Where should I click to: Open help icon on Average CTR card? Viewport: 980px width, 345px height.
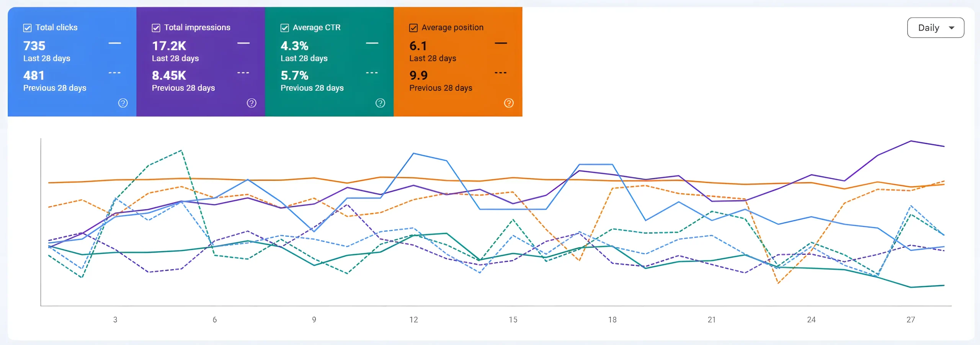(380, 103)
